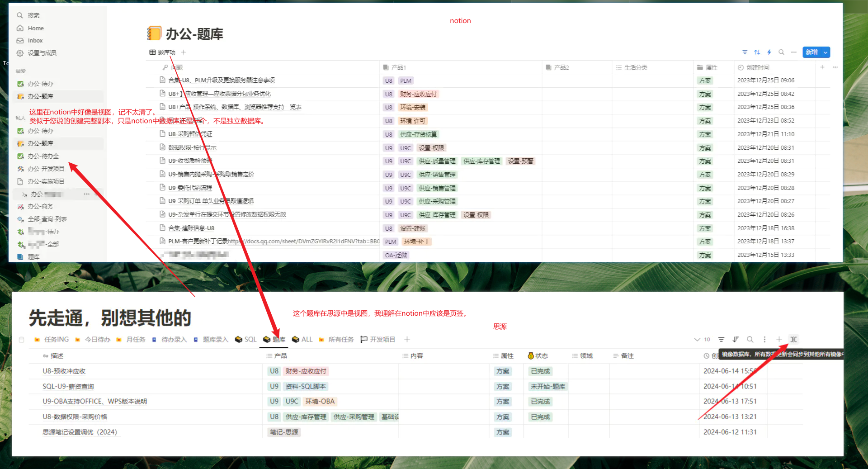Click the page icon of U8-采购暂估凭证 row
Viewport: 868px width, 469px height.
(x=162, y=134)
